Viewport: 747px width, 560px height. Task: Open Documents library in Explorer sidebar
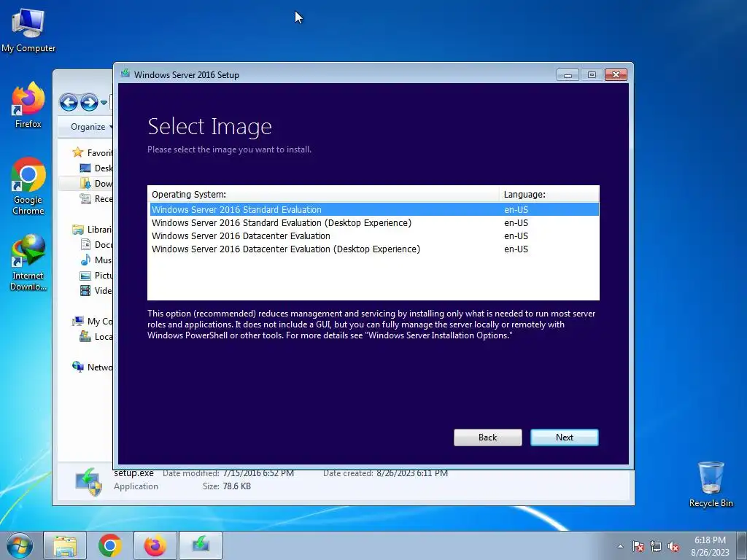96,245
